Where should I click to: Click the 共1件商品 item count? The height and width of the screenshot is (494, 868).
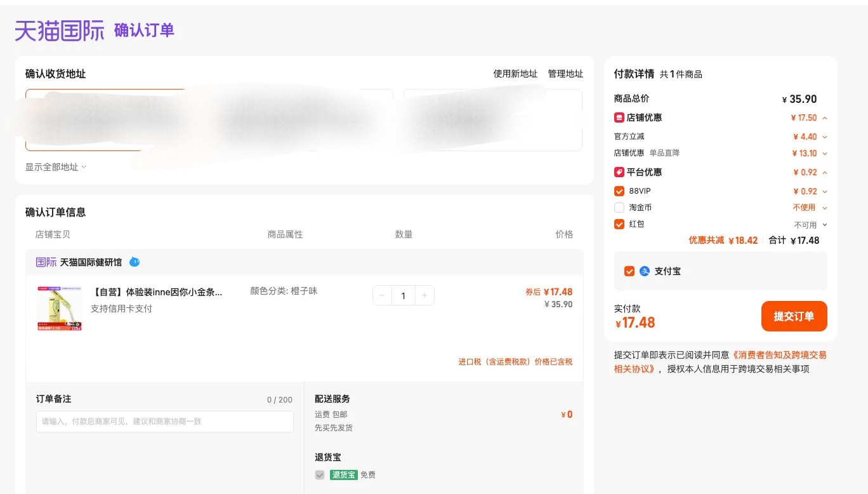click(681, 74)
